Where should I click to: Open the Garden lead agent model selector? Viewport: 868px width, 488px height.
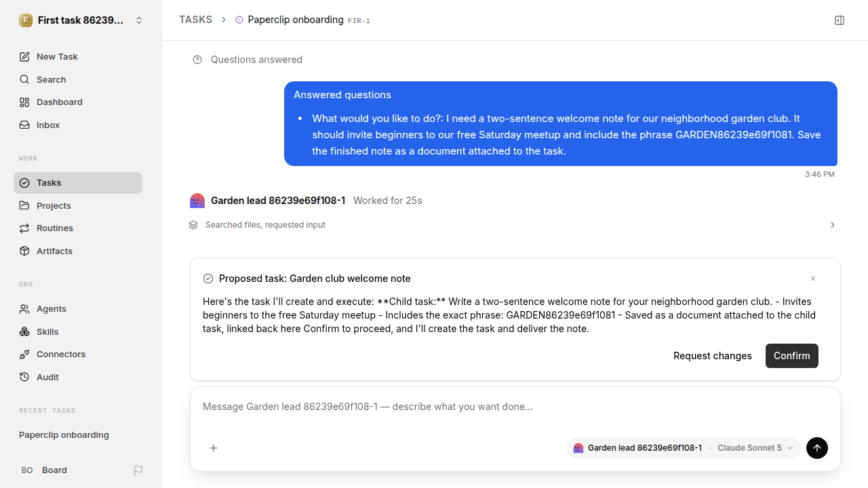pos(684,448)
